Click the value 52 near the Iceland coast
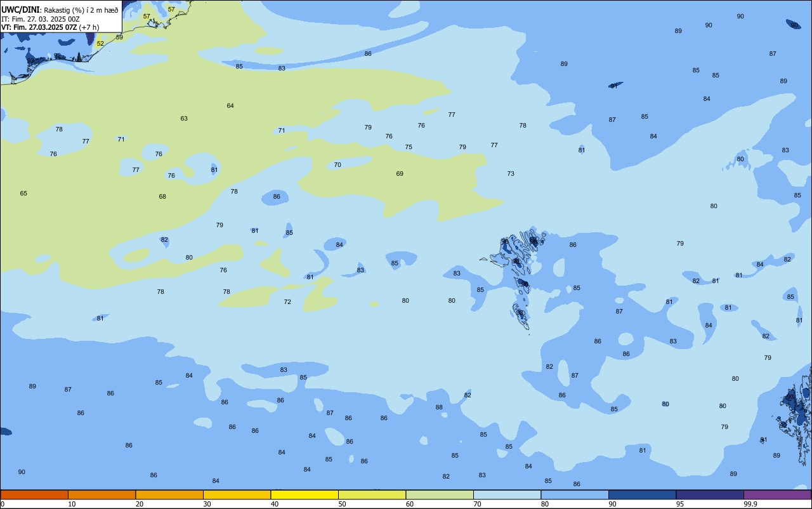The image size is (812, 509). point(100,44)
